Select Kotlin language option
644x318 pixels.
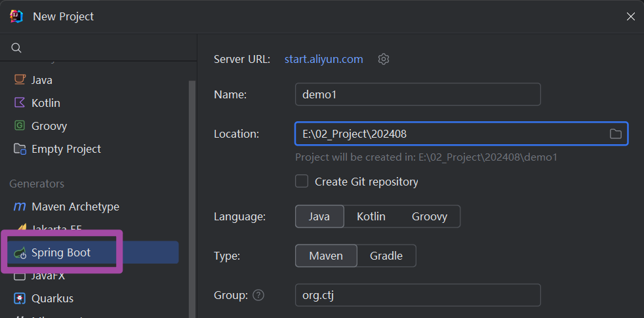[371, 216]
